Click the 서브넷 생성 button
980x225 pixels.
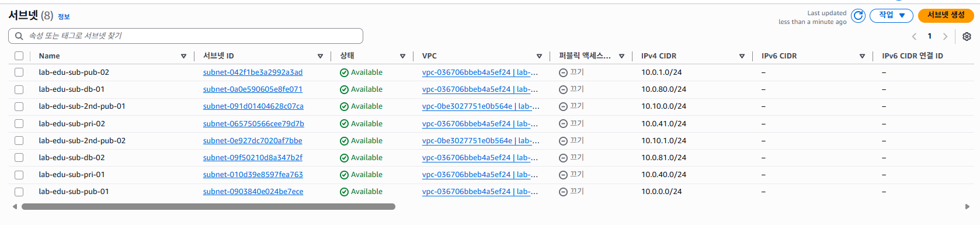pos(946,15)
